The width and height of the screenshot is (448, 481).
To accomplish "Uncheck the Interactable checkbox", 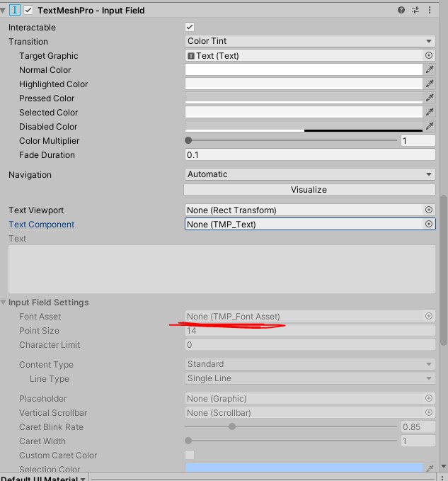I will click(190, 27).
